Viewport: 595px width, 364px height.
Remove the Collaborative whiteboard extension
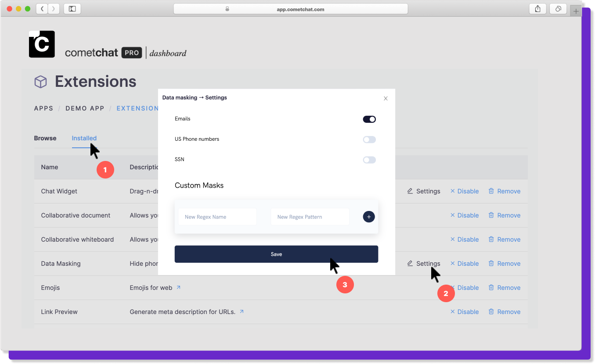tap(505, 239)
